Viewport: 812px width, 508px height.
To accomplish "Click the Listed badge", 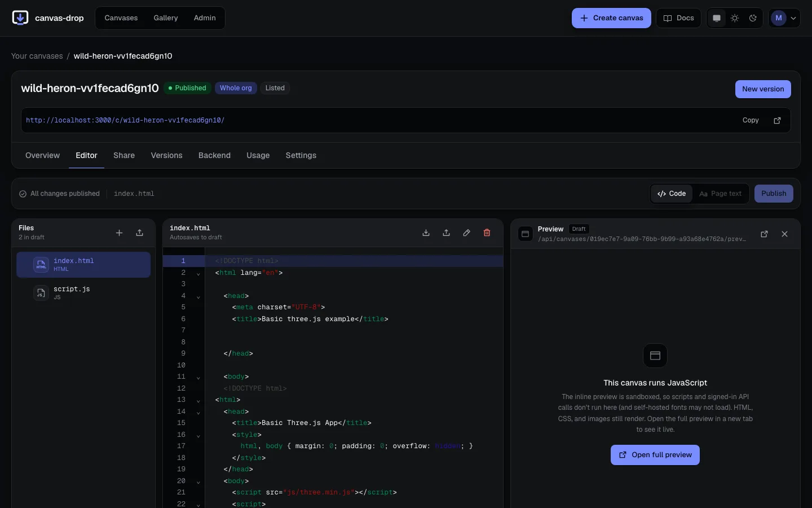I will pos(275,88).
